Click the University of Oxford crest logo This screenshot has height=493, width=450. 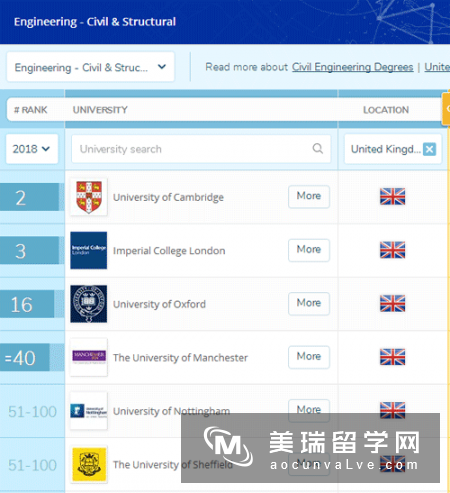(x=89, y=304)
